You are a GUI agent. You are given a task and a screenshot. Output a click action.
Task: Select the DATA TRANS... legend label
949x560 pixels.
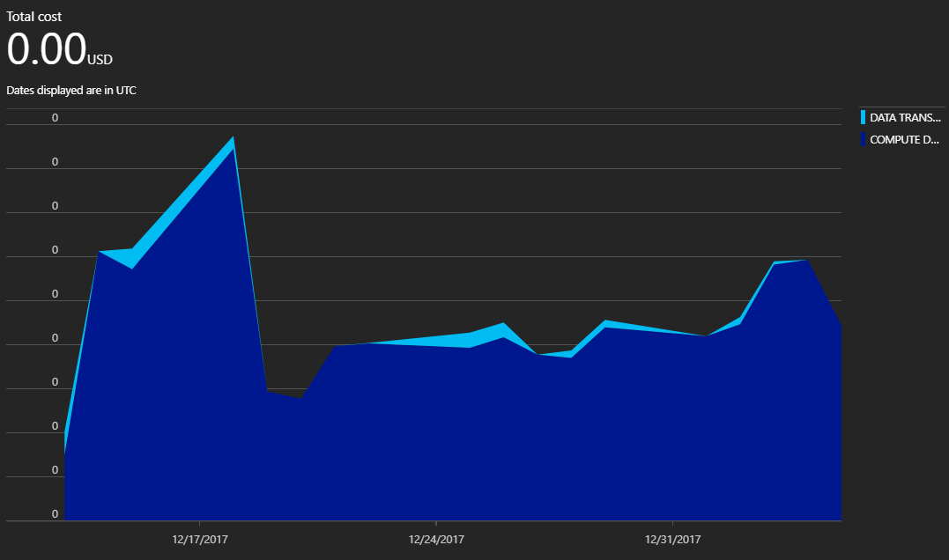pos(906,117)
